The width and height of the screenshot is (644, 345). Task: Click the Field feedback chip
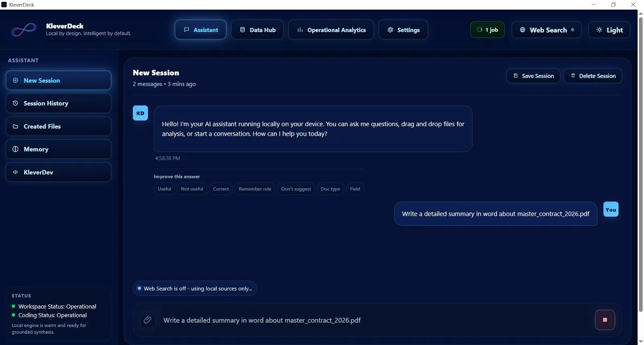(355, 189)
